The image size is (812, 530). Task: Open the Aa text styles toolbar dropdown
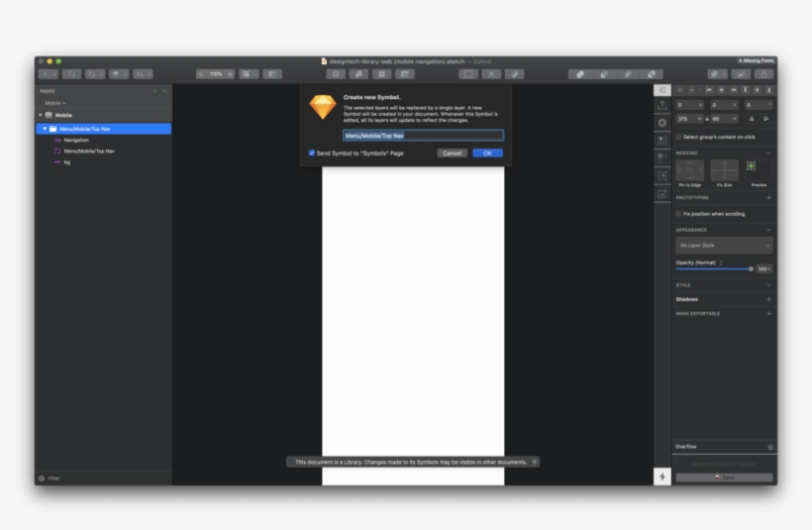[x=143, y=74]
